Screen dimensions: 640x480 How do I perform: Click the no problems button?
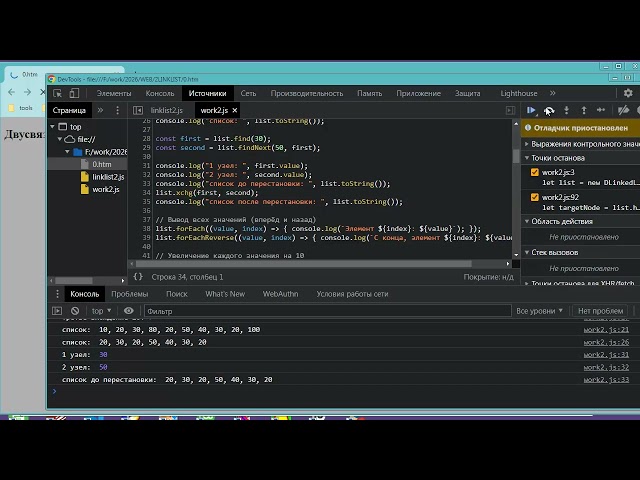[600, 311]
